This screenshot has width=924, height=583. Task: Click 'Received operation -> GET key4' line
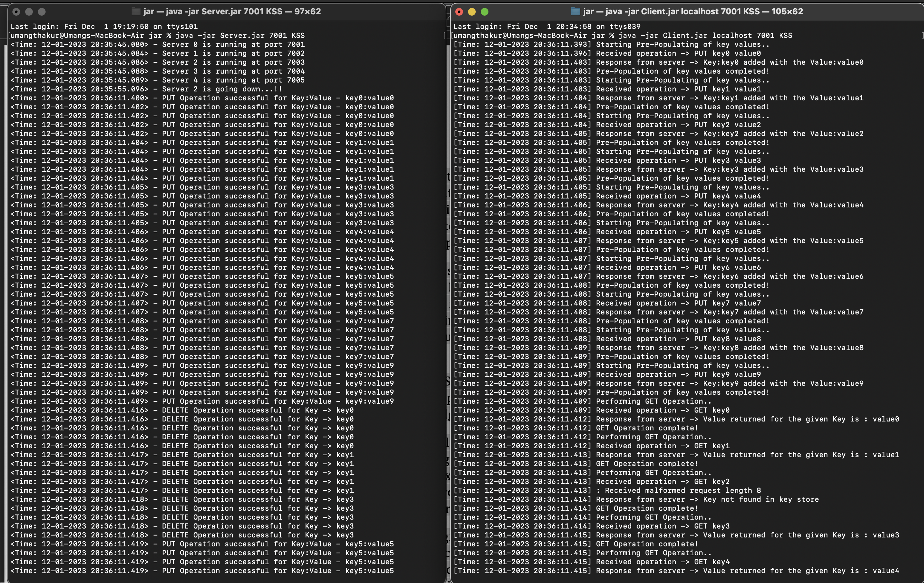(591, 562)
